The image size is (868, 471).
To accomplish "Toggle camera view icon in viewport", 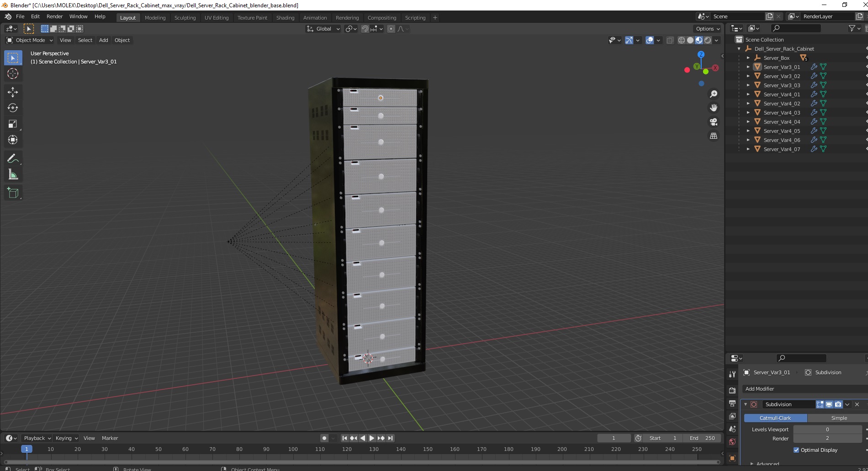I will pos(713,122).
